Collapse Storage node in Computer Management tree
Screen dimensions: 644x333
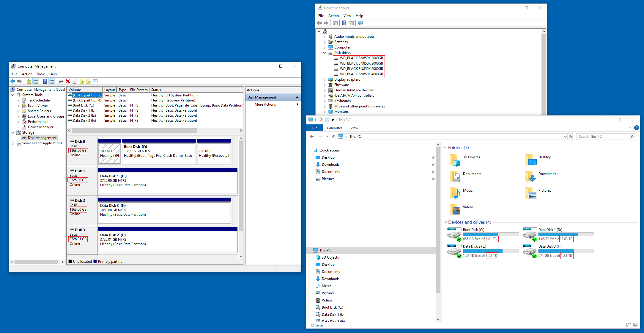point(13,132)
